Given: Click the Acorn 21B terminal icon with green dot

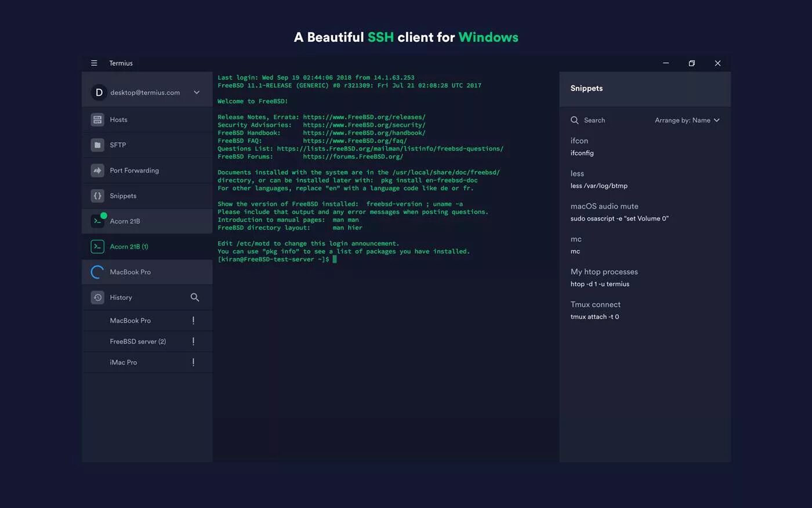Looking at the screenshot, I should (97, 221).
